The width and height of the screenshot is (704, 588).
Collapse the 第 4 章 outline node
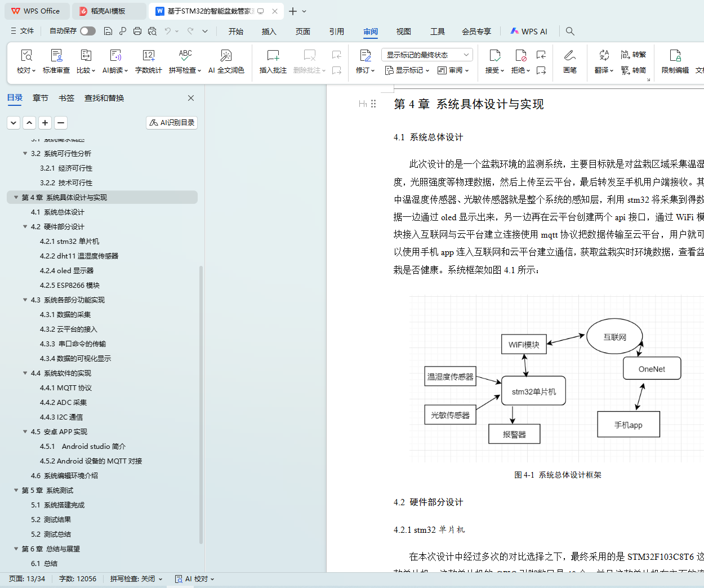pyautogui.click(x=16, y=197)
